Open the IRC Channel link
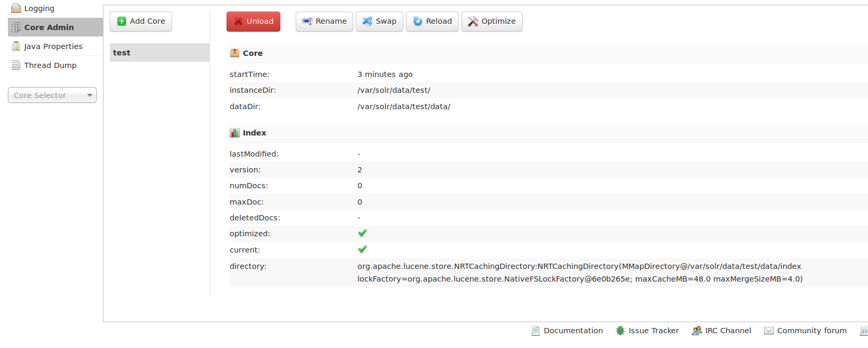This screenshot has width=868, height=348. pyautogui.click(x=728, y=331)
